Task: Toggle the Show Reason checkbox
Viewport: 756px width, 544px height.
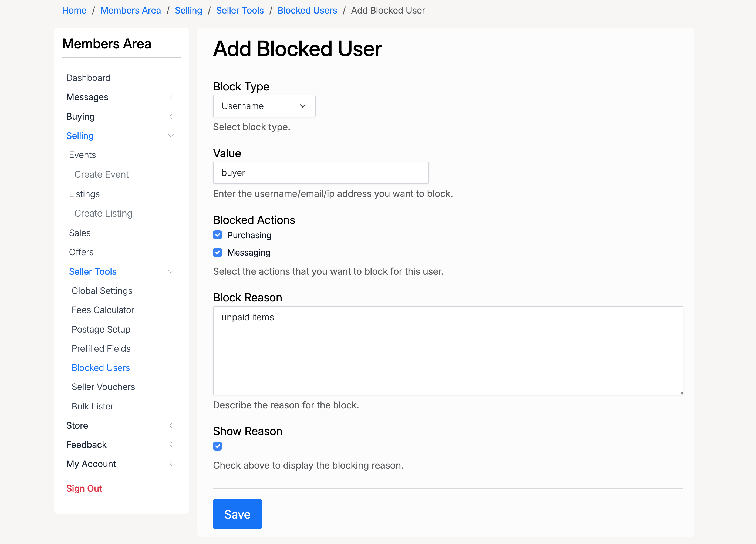Action: pyautogui.click(x=218, y=446)
